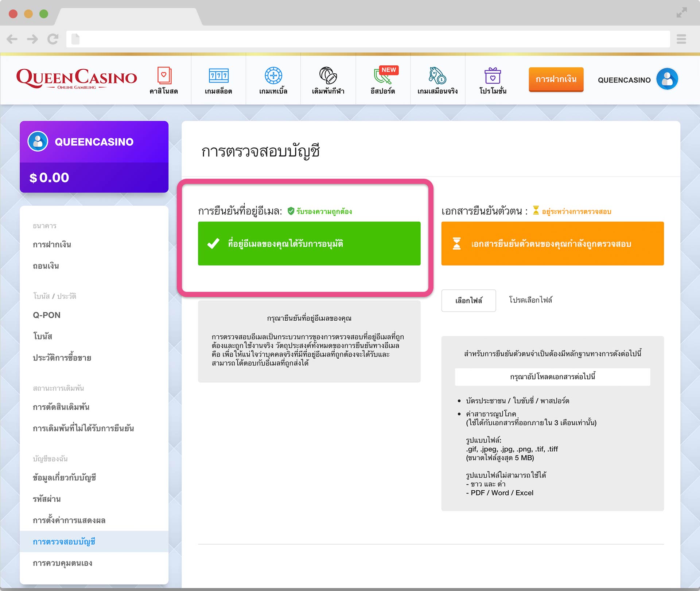
Task: Open the browser hamburger menu
Action: point(681,39)
